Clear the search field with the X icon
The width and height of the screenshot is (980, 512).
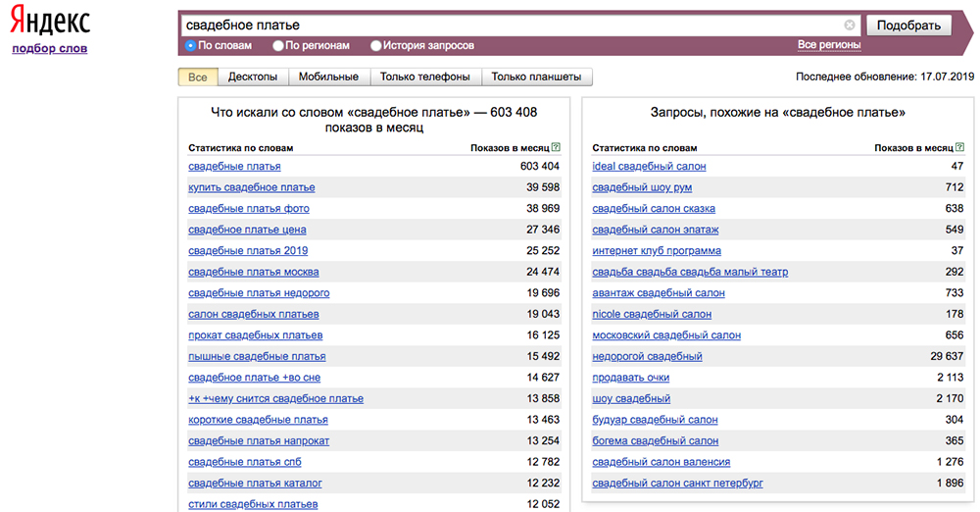(850, 26)
